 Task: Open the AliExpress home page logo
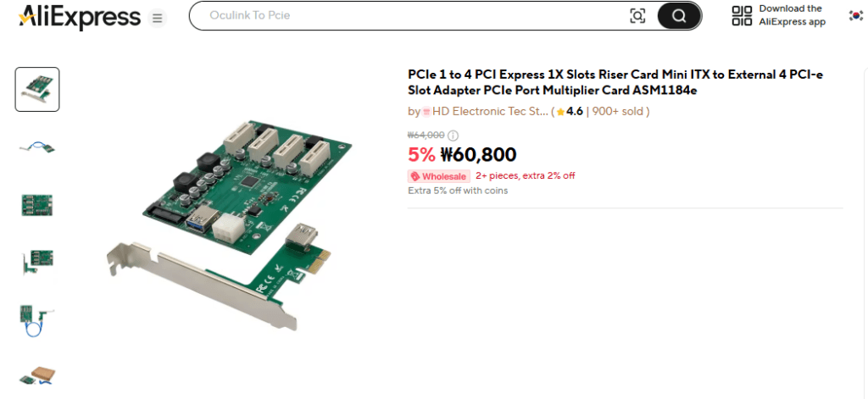80,16
